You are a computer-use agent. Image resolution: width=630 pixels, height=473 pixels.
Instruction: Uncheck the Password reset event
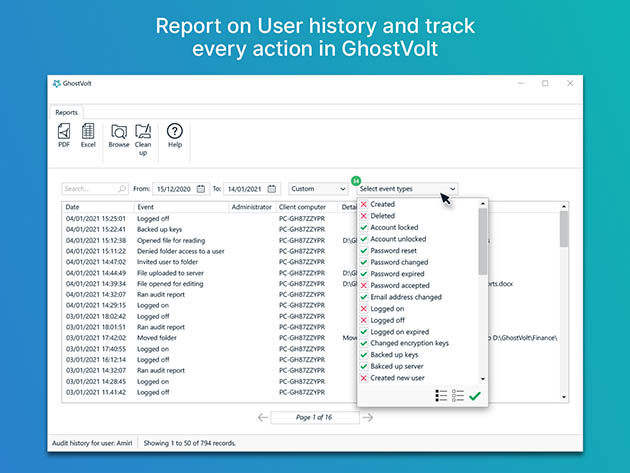[x=364, y=251]
